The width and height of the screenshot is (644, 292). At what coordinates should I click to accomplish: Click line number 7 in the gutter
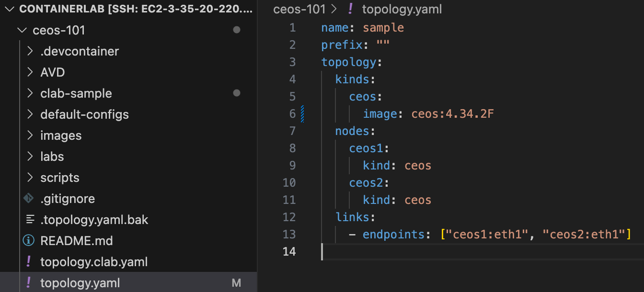[x=292, y=131]
